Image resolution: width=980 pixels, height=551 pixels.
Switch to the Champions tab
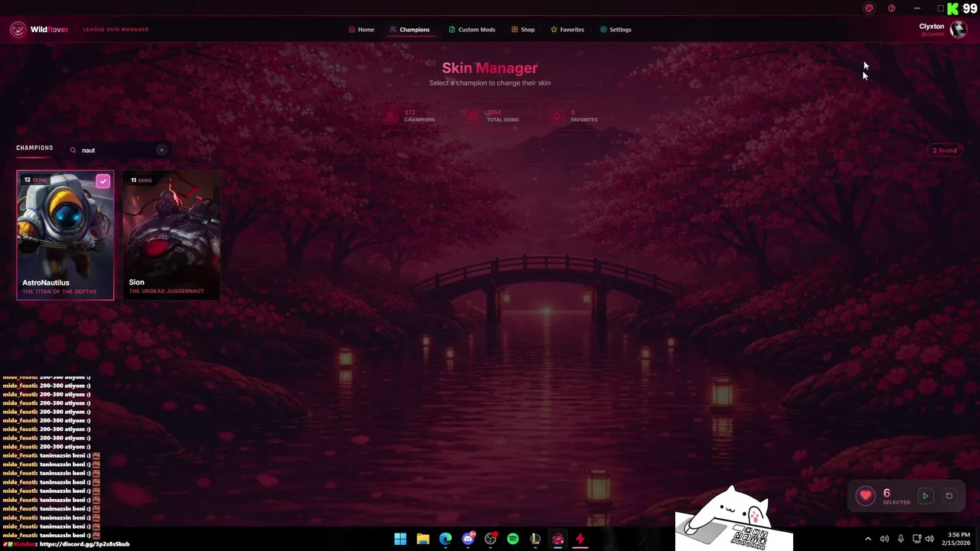click(410, 30)
